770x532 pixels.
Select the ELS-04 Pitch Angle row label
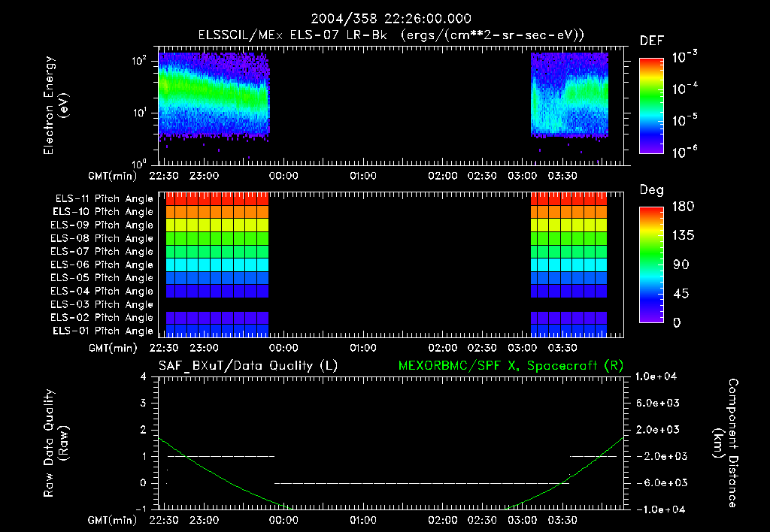coord(102,291)
